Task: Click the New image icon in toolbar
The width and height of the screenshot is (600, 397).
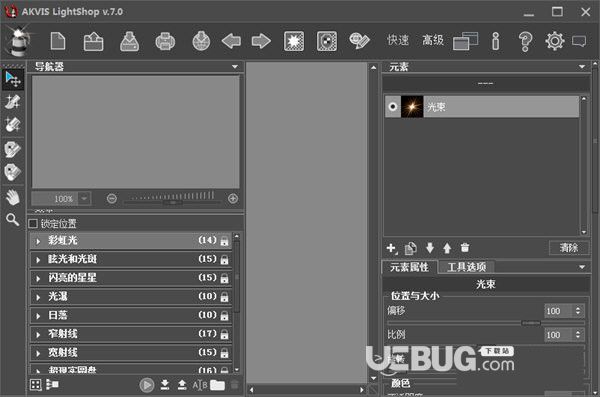Action: (58, 41)
